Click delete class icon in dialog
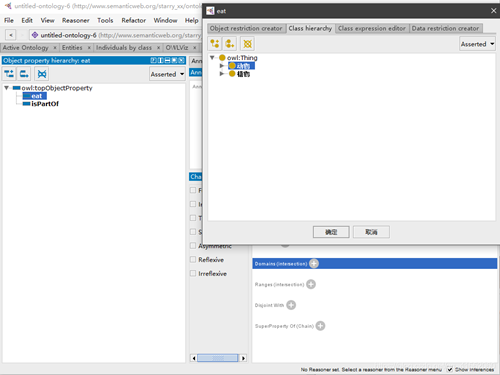This screenshot has height=375, width=500. click(248, 44)
